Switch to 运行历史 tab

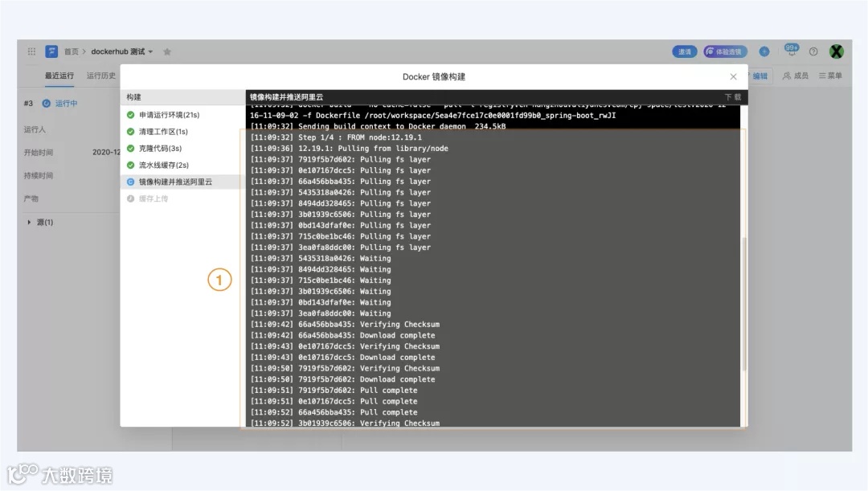click(x=100, y=76)
